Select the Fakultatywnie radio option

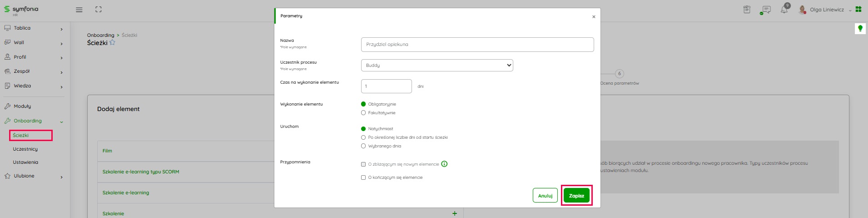click(363, 113)
